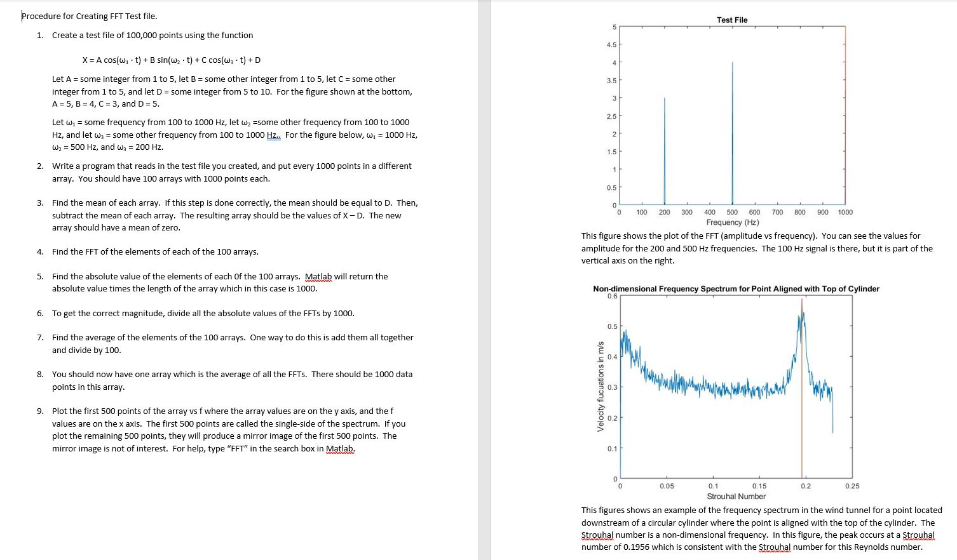957x560 pixels.
Task: Click step 4 "Find the FFT of the elements"
Action: coord(155,252)
